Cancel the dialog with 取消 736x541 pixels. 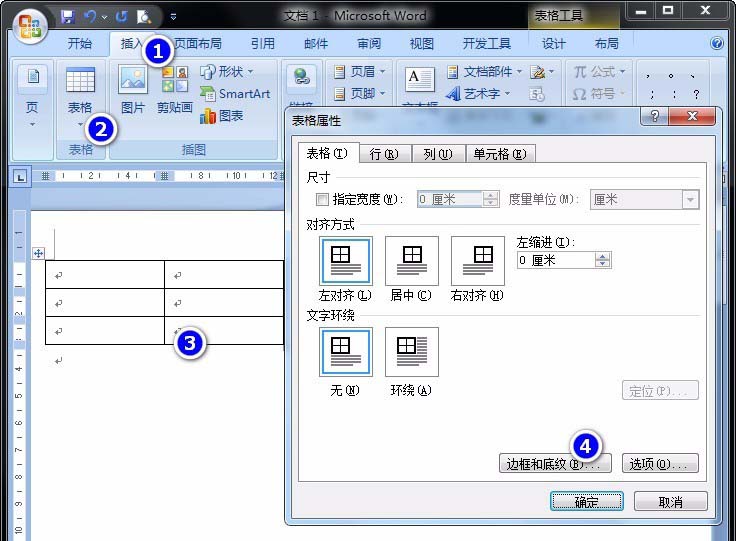[x=670, y=502]
